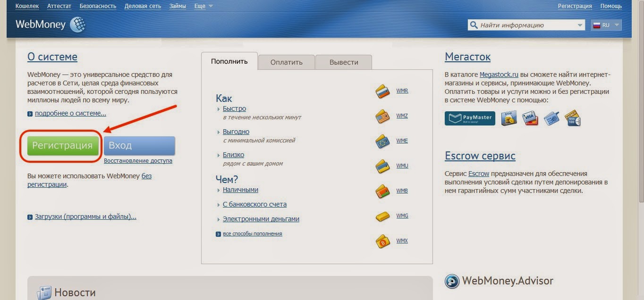
Task: Open the Близко top-up option
Action: point(233,155)
